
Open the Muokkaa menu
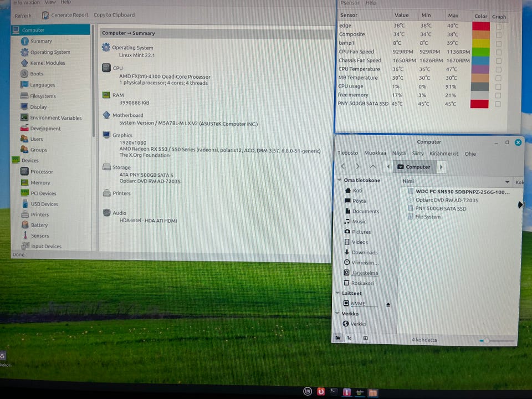pos(375,153)
